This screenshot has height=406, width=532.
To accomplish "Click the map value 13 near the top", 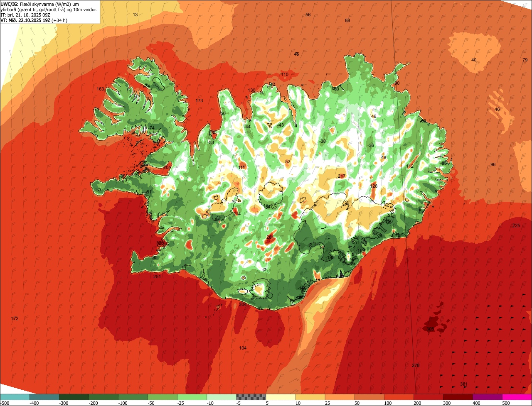I will 135,15.
